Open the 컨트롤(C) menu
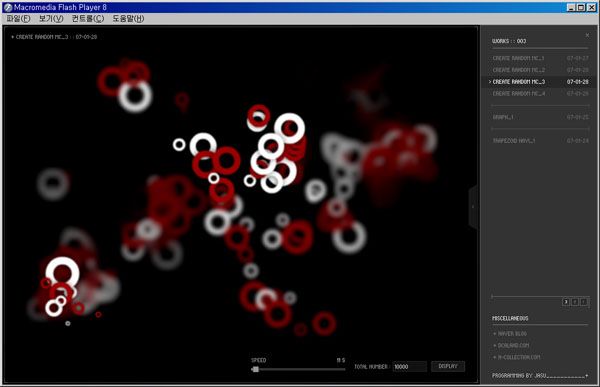Screen dimensions: 600x387 88,18
